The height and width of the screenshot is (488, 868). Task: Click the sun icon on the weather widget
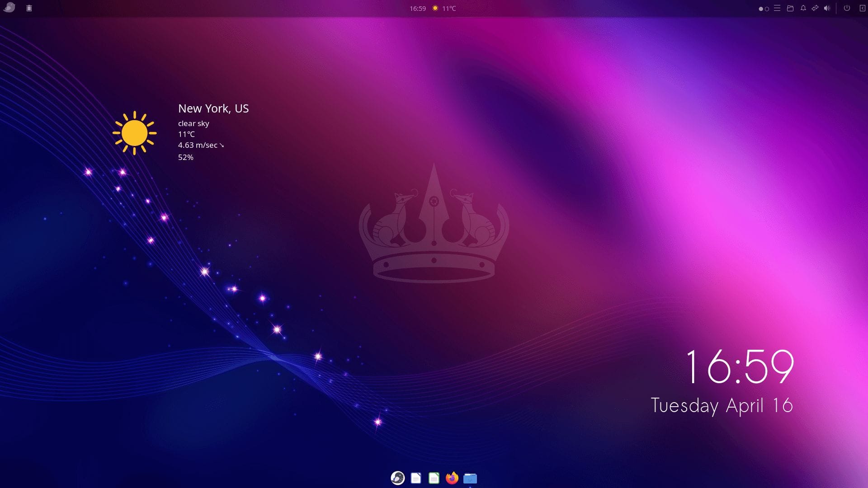[x=135, y=132]
